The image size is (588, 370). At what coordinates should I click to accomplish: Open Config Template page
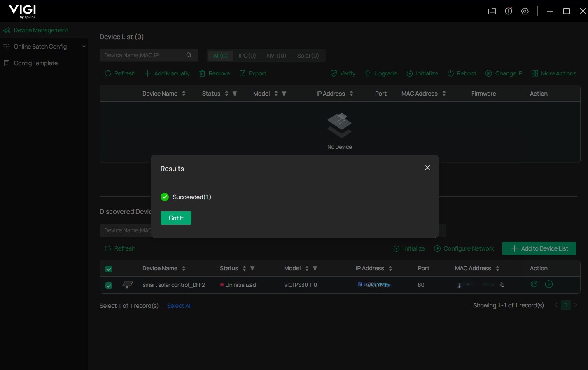pyautogui.click(x=35, y=63)
